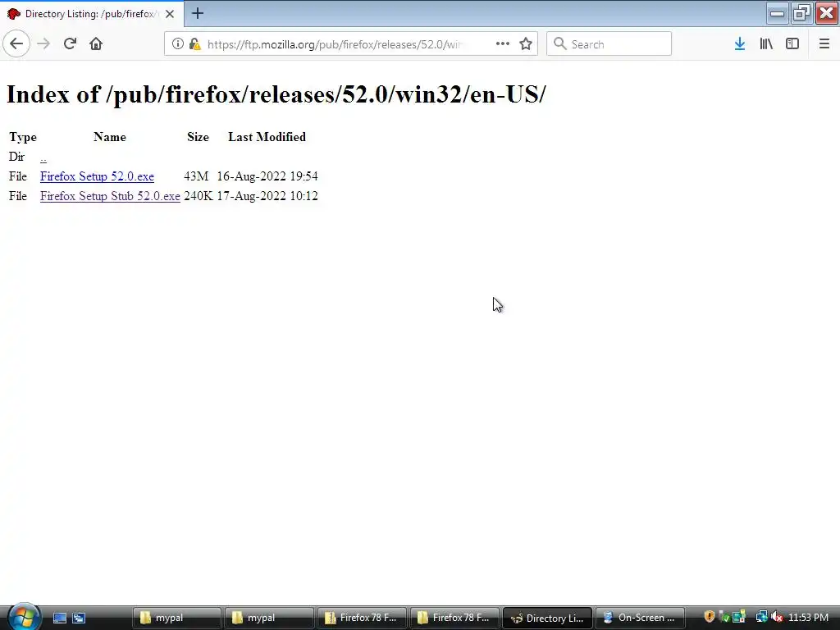Switch to first mypal taskbar window

click(x=176, y=619)
